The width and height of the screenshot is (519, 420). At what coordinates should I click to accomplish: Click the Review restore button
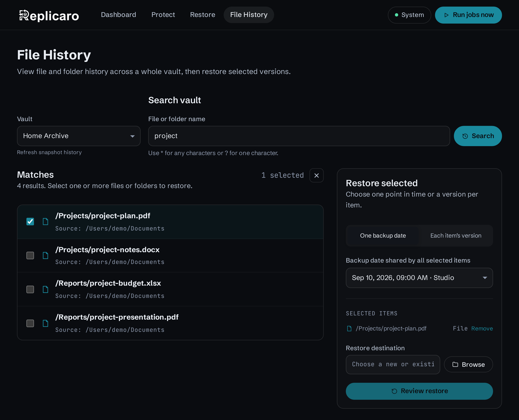click(419, 391)
